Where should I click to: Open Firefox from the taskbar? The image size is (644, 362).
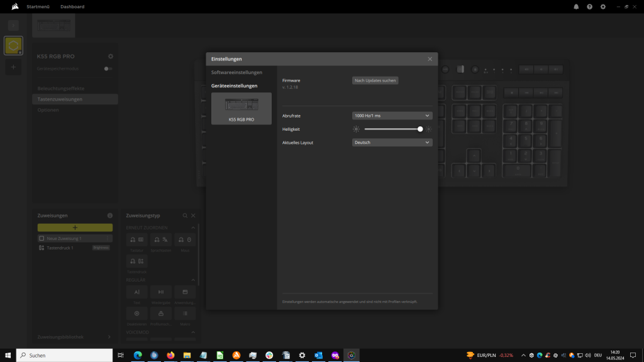tap(170, 356)
